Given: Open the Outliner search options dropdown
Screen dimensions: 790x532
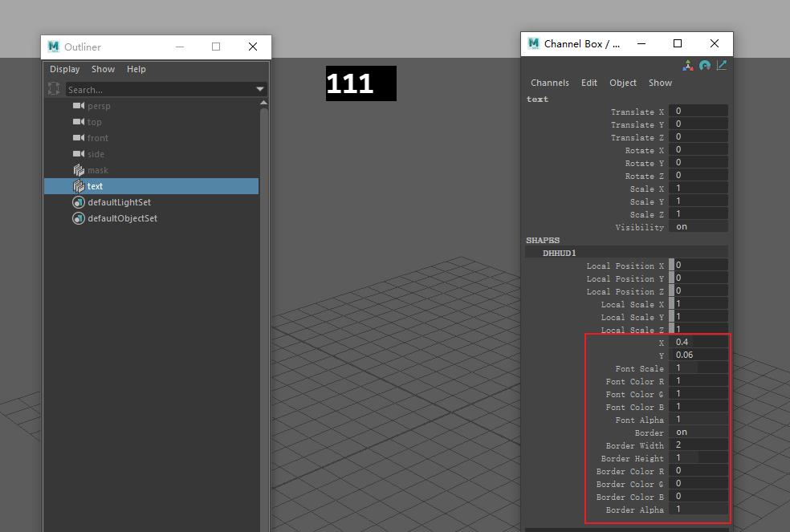Looking at the screenshot, I should (x=260, y=89).
